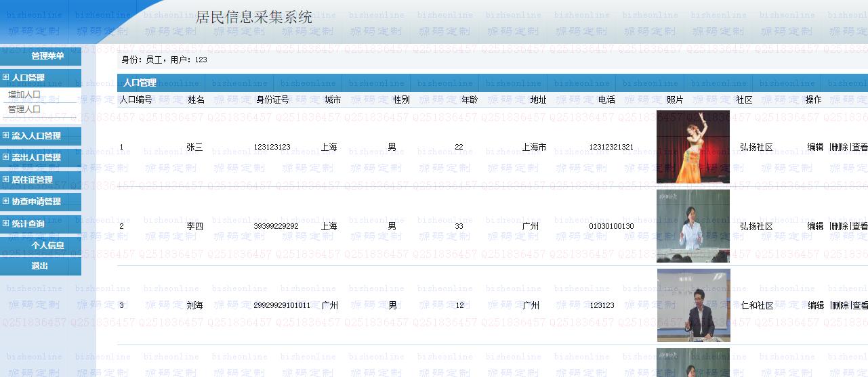Select phone number 12312321321
Image resolution: width=868 pixels, height=377 pixels.
(x=611, y=147)
